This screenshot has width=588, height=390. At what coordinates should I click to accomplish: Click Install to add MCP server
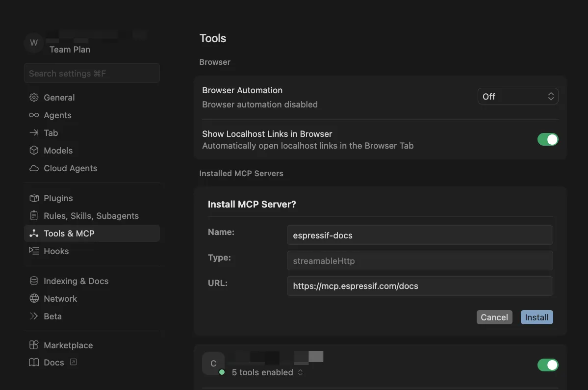point(537,317)
